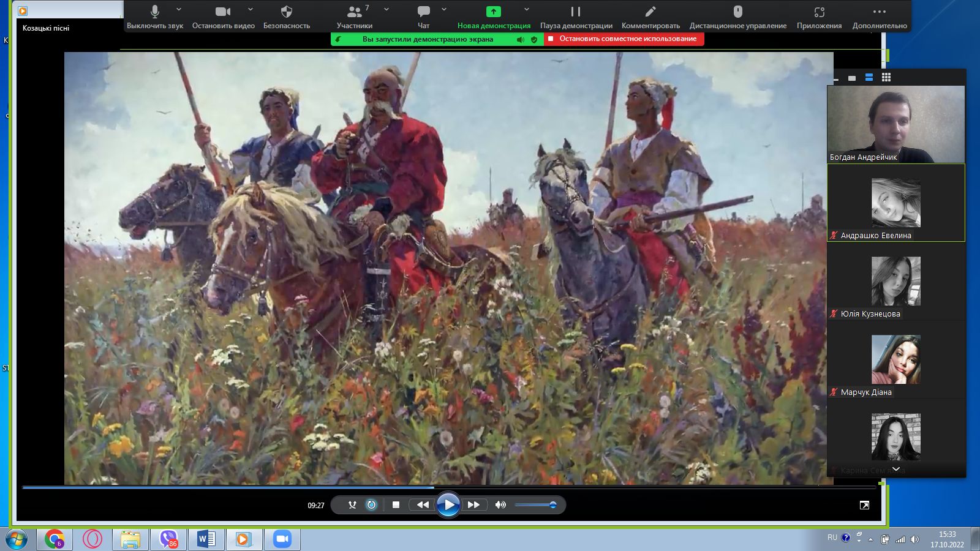Show hidden tray icons arrow
This screenshot has width=980, height=551.
870,539
